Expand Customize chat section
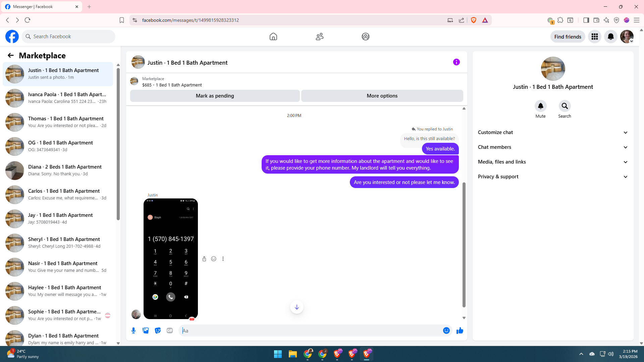Viewport: 644px width, 362px height. [553, 132]
